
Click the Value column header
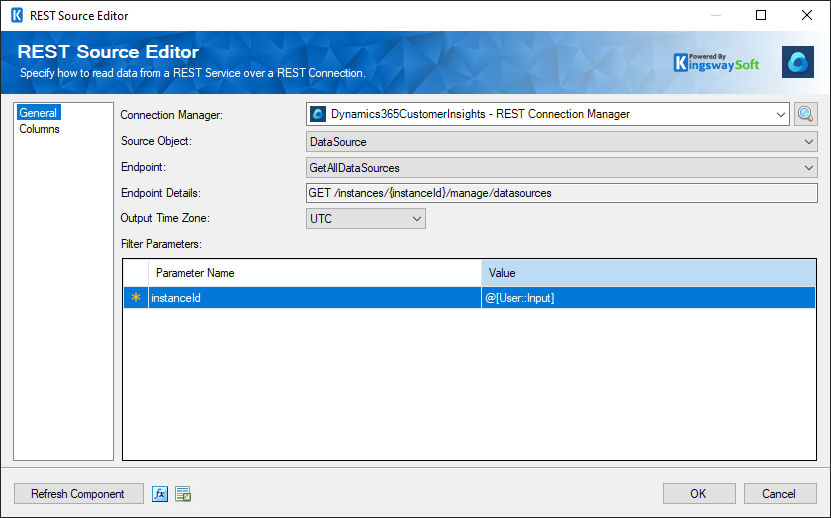coord(648,273)
